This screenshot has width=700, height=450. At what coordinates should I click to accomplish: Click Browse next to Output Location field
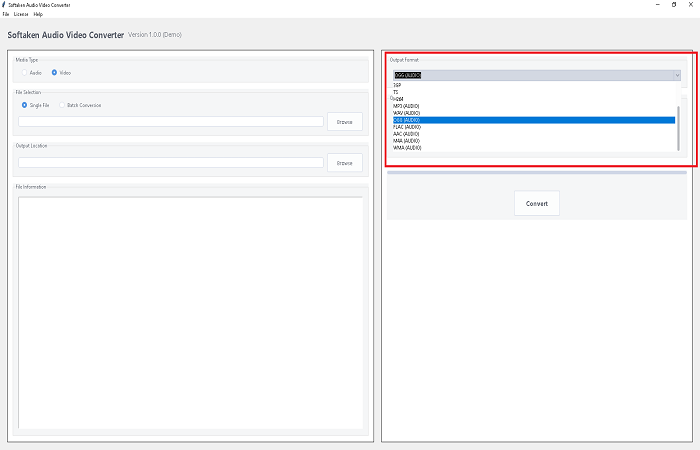(x=345, y=162)
